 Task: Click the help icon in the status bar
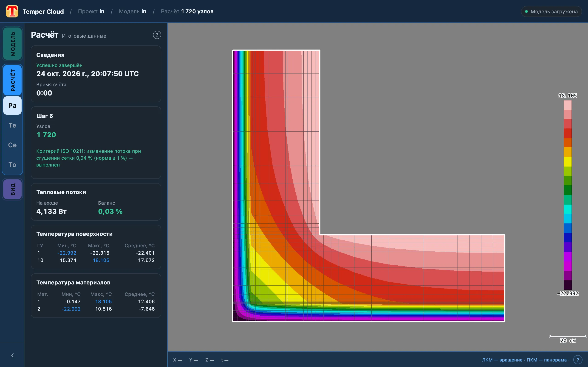tap(578, 360)
